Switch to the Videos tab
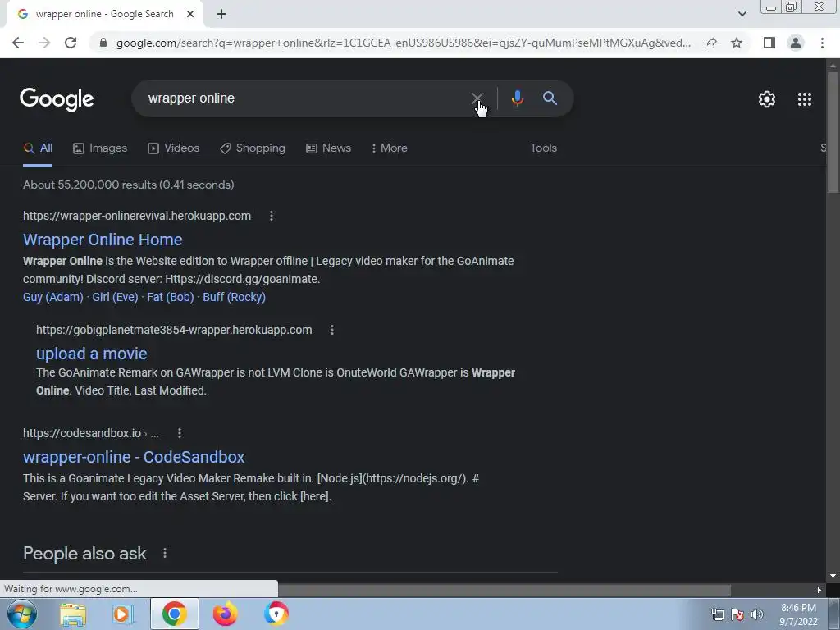 (174, 148)
